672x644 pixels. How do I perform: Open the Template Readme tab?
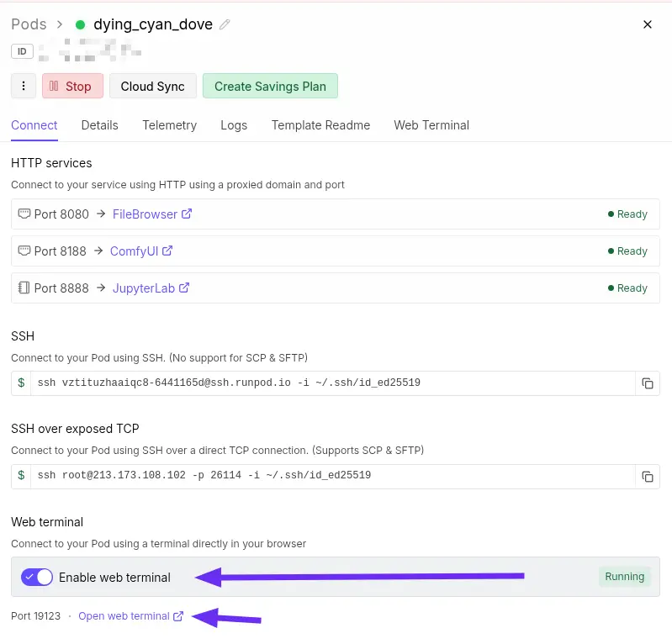pos(320,125)
